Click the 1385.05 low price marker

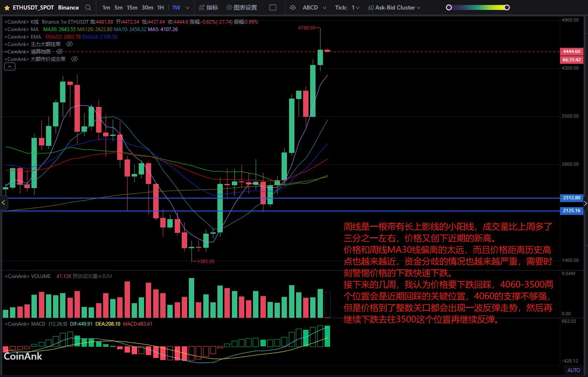coord(206,261)
